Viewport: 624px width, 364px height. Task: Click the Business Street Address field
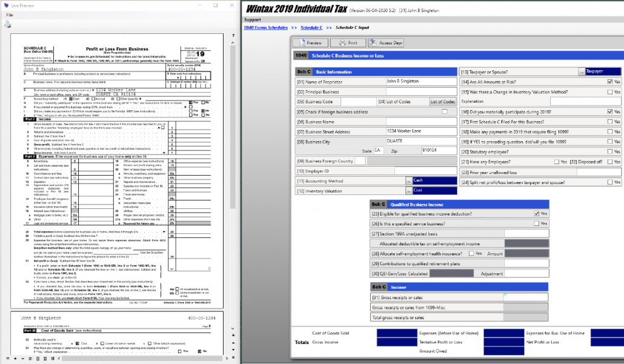point(421,131)
